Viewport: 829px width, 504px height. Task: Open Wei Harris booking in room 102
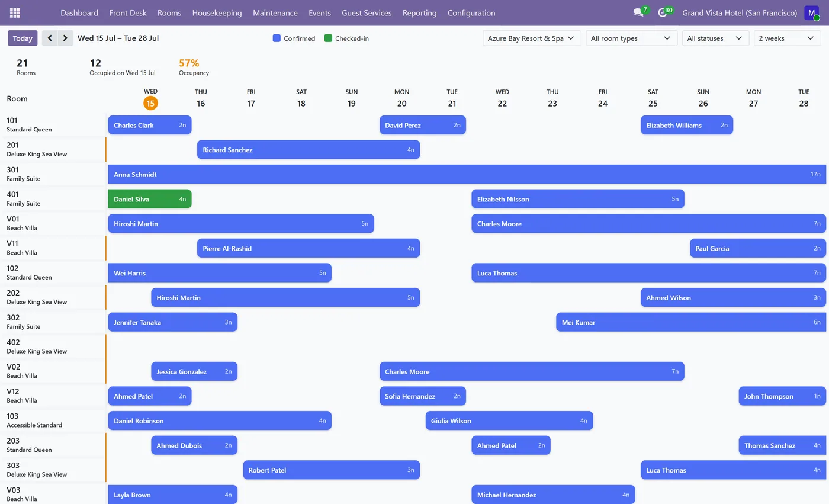point(220,273)
